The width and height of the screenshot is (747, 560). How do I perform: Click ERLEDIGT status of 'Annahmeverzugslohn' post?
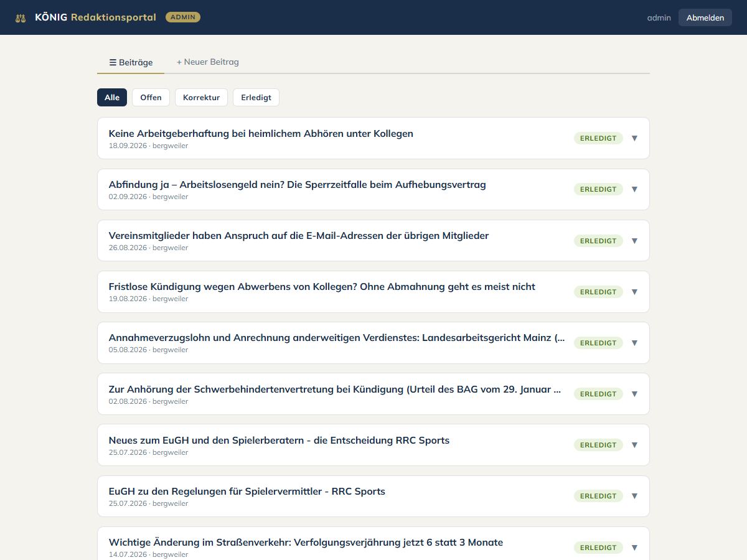pyautogui.click(x=598, y=343)
